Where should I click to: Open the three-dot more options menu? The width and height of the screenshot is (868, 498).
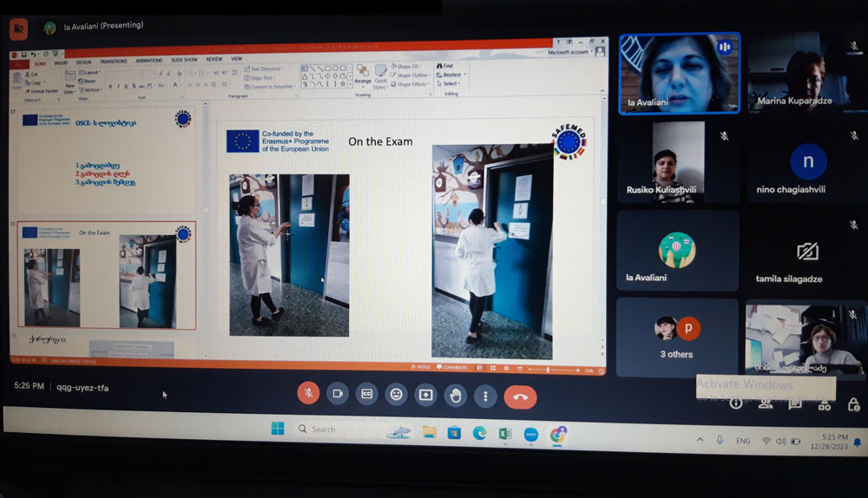485,396
